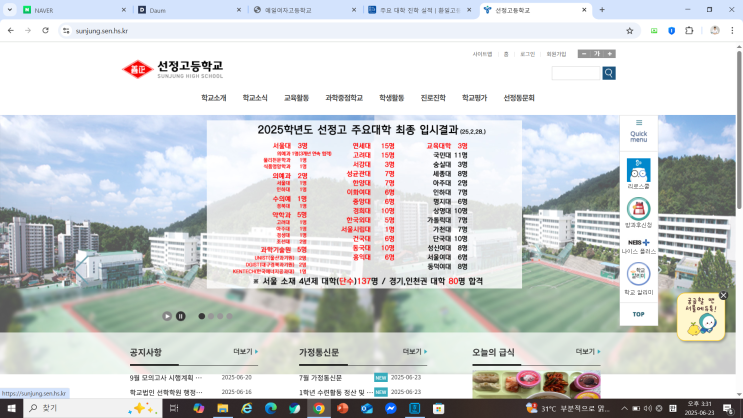Open the tab search dropdown arrow
Image resolution: width=743 pixels, height=418 pixels.
point(9,9)
